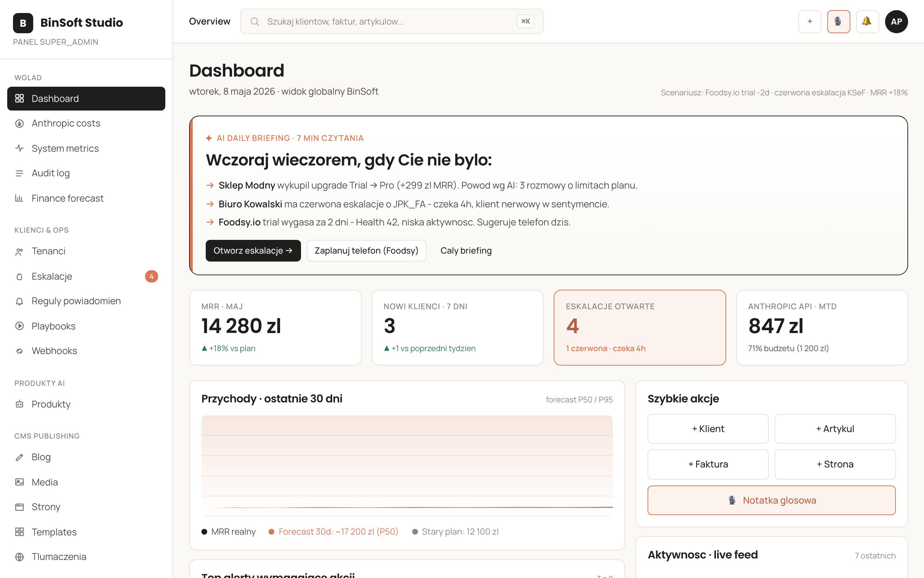Click the Webhooks icon in sidebar
The width and height of the screenshot is (924, 578).
click(19, 351)
